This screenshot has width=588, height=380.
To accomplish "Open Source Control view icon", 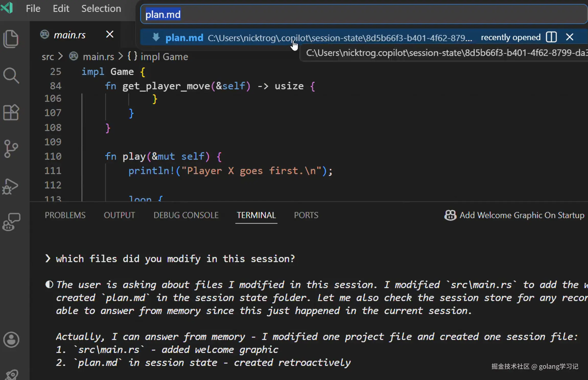I will pos(11,149).
